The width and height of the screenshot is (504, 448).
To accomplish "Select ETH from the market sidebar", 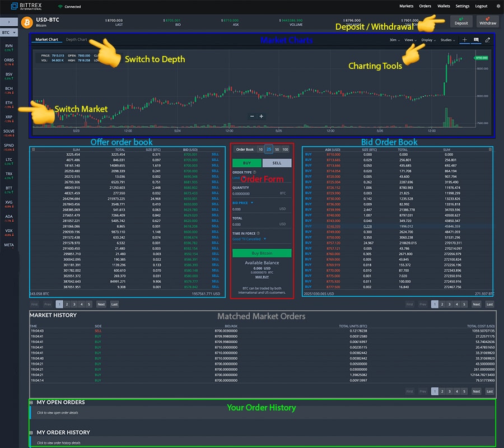I will click(8, 103).
